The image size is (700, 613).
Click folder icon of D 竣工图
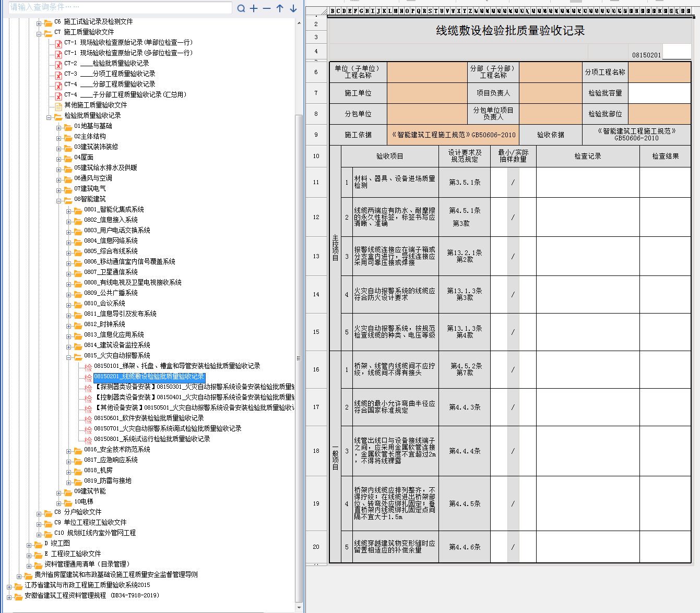[38, 544]
